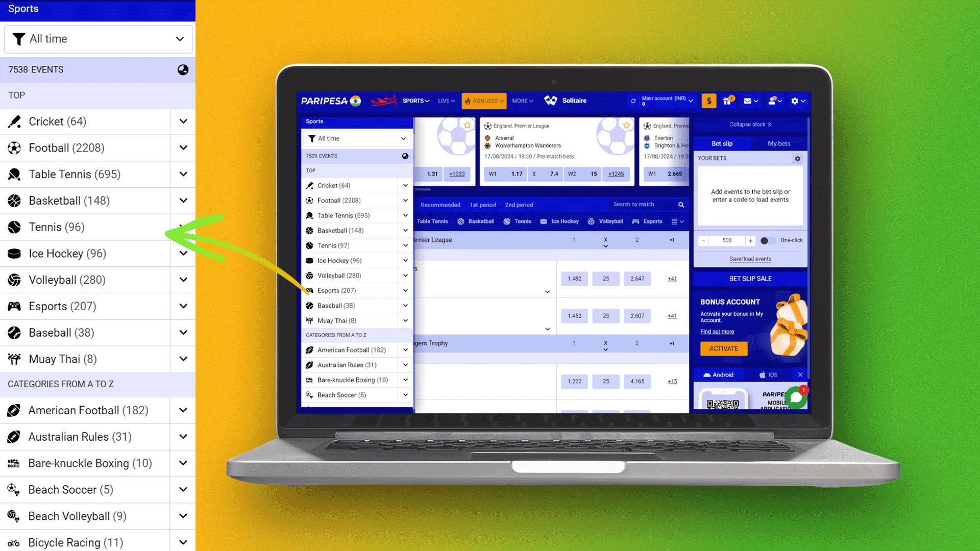Click Find out more bonus link

pos(717,331)
